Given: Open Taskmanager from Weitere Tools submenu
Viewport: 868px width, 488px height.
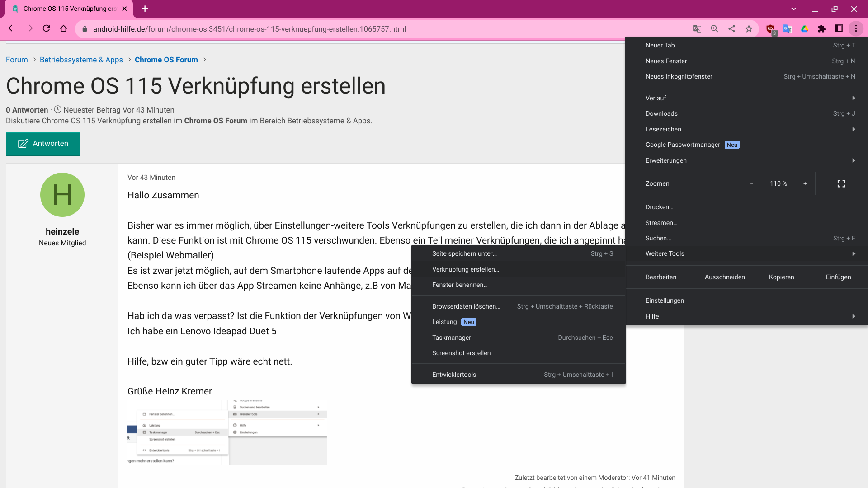Looking at the screenshot, I should (x=452, y=338).
